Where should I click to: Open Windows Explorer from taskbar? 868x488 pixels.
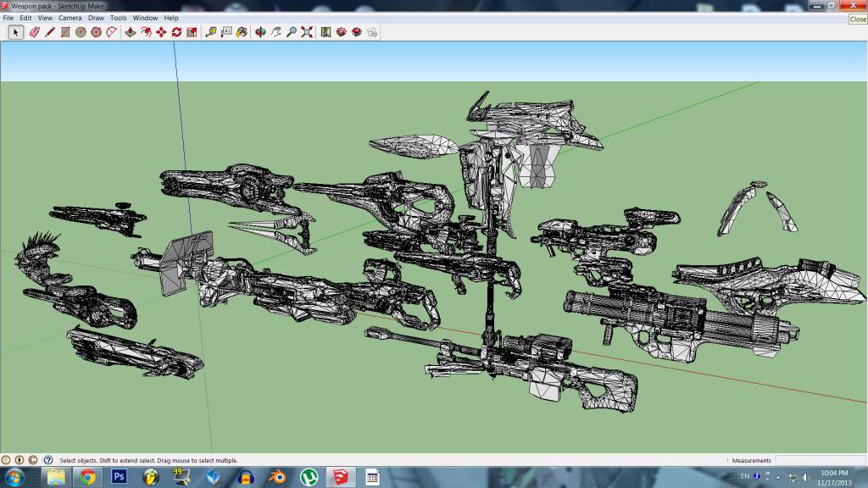56,477
